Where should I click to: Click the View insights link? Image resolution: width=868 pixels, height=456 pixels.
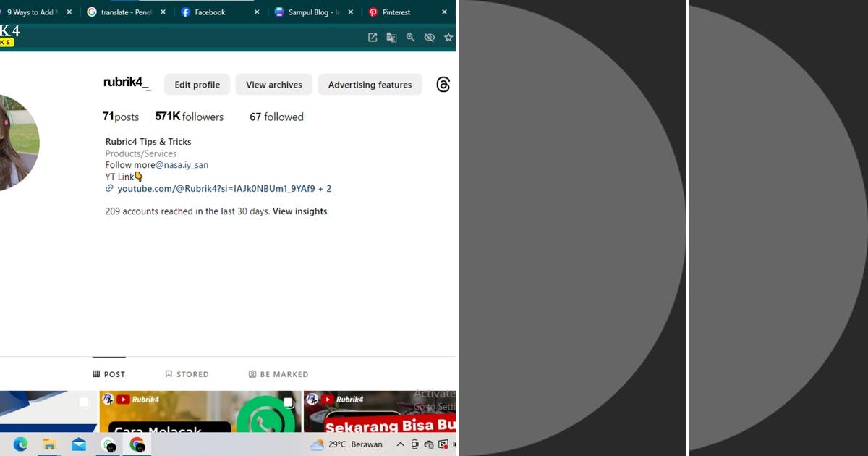[x=300, y=211]
